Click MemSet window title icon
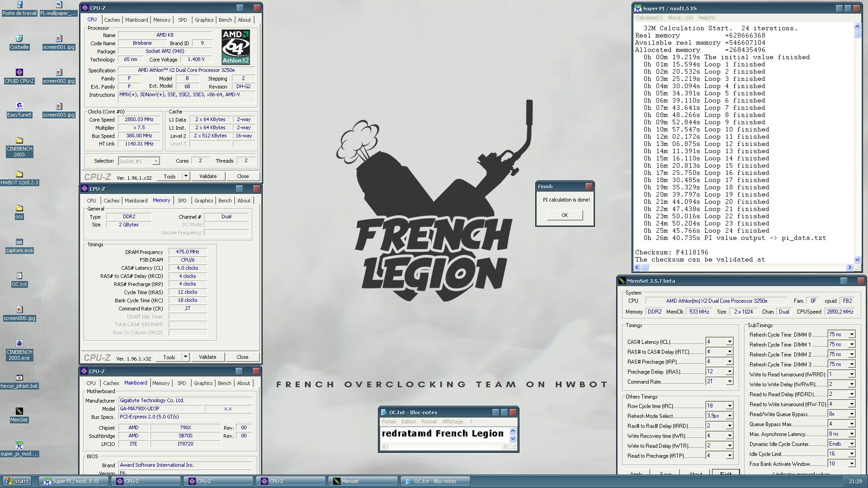Screen dimensions: 868x488 tap(622, 281)
